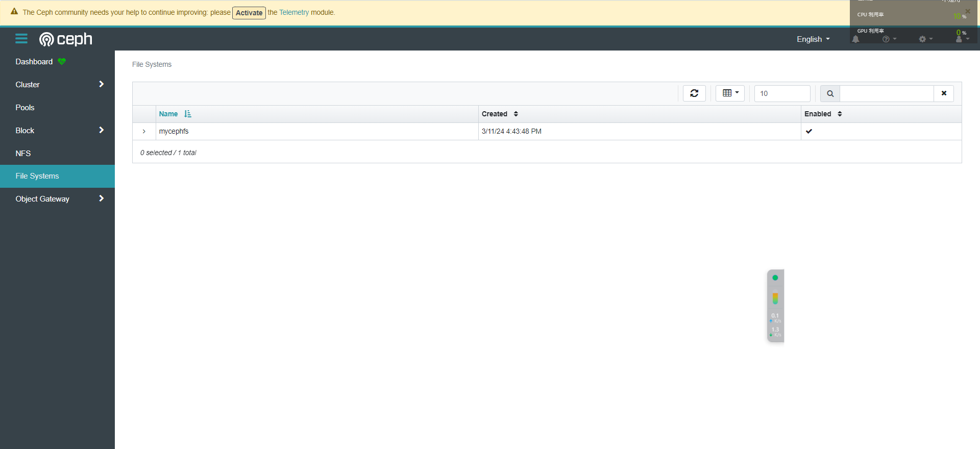Click the floating network monitor widget

pyautogui.click(x=775, y=306)
